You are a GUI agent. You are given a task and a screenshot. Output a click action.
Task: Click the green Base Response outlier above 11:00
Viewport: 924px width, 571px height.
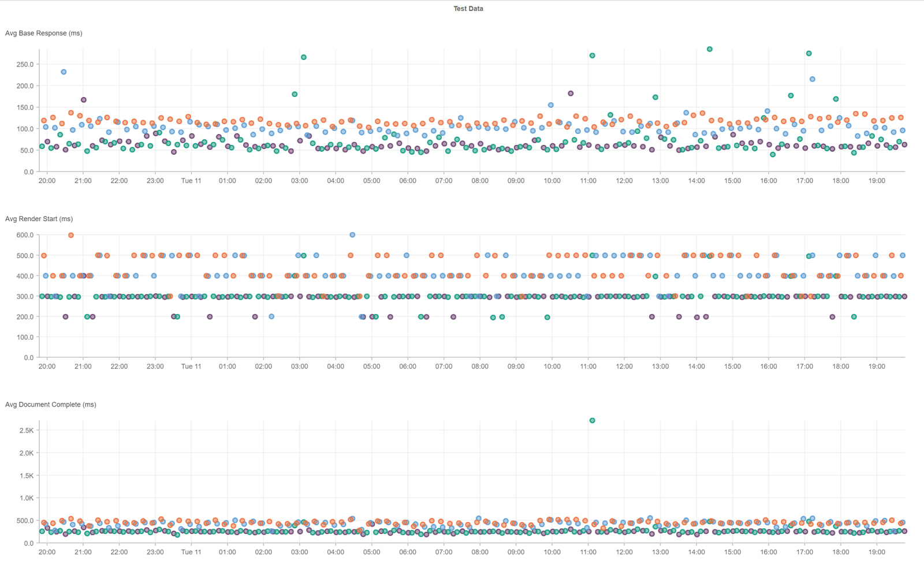592,56
